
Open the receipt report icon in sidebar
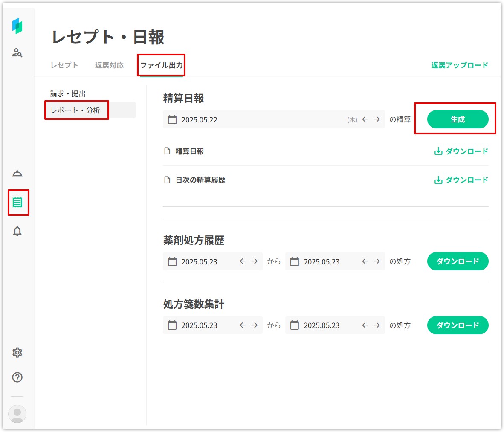[17, 202]
